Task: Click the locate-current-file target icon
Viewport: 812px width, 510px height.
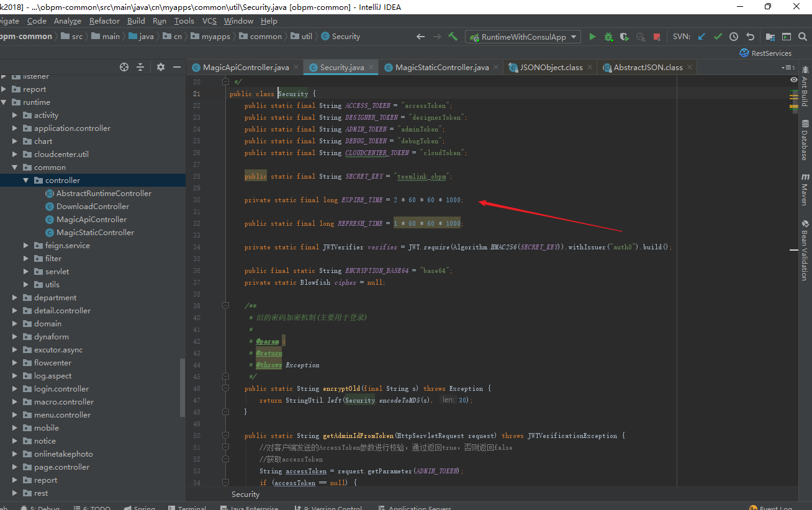Action: point(124,67)
